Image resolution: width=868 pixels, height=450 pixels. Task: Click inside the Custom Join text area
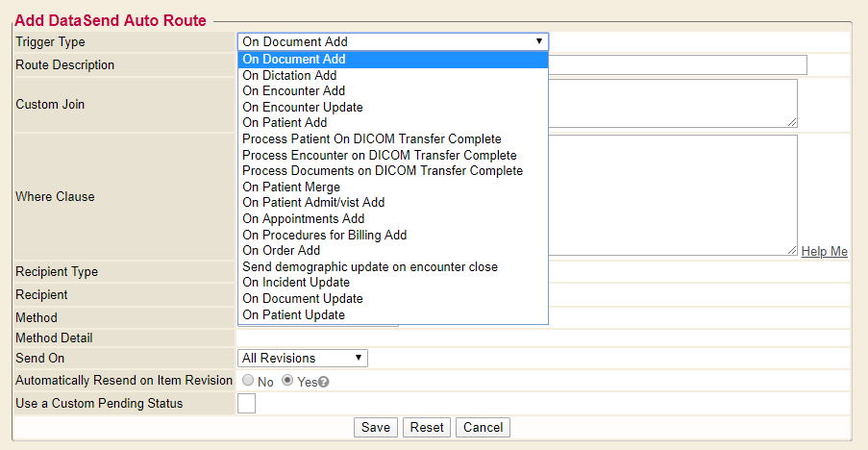point(673,103)
